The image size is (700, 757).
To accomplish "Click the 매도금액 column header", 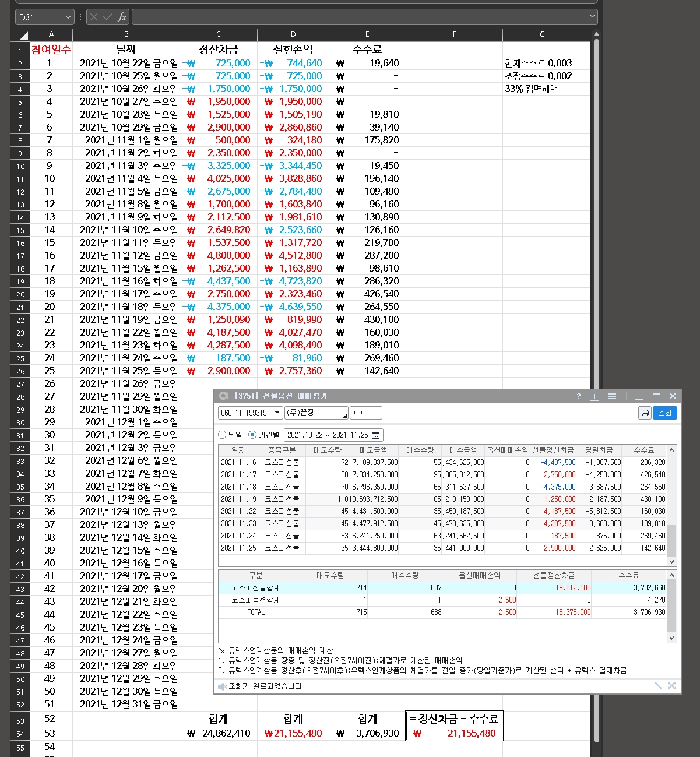I will (x=375, y=450).
